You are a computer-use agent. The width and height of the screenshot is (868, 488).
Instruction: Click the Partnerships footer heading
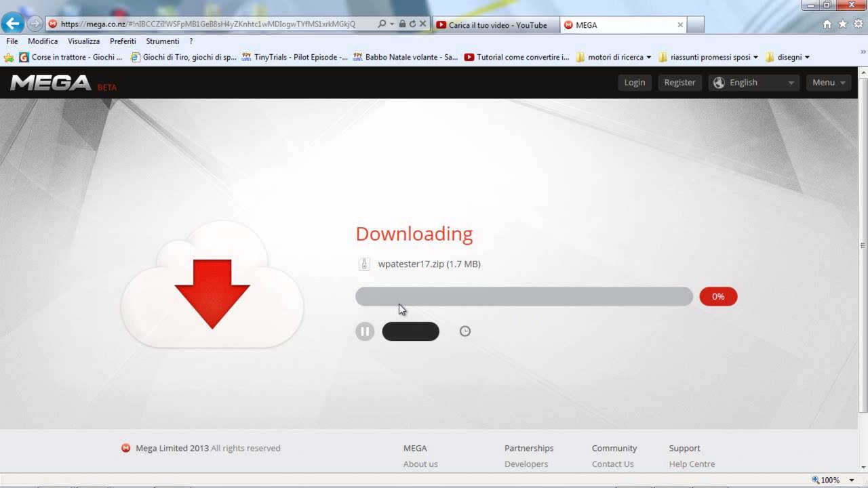(x=529, y=448)
